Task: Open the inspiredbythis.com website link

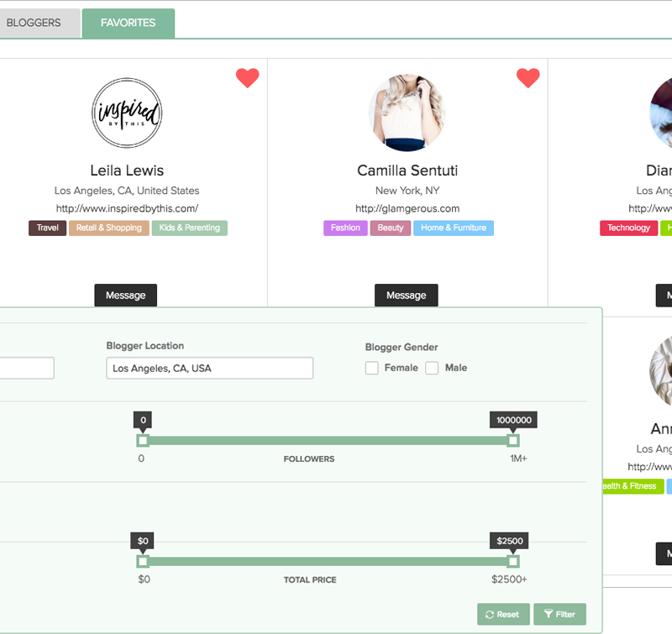Action: pos(127,208)
